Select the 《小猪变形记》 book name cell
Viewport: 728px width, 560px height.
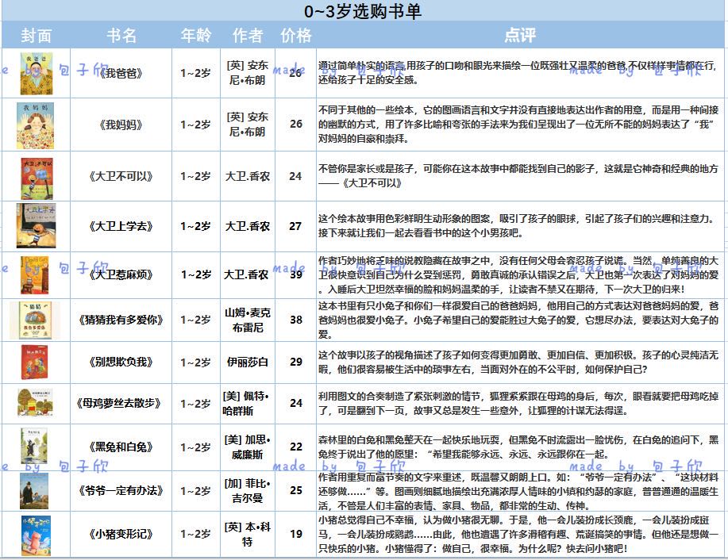coord(121,534)
